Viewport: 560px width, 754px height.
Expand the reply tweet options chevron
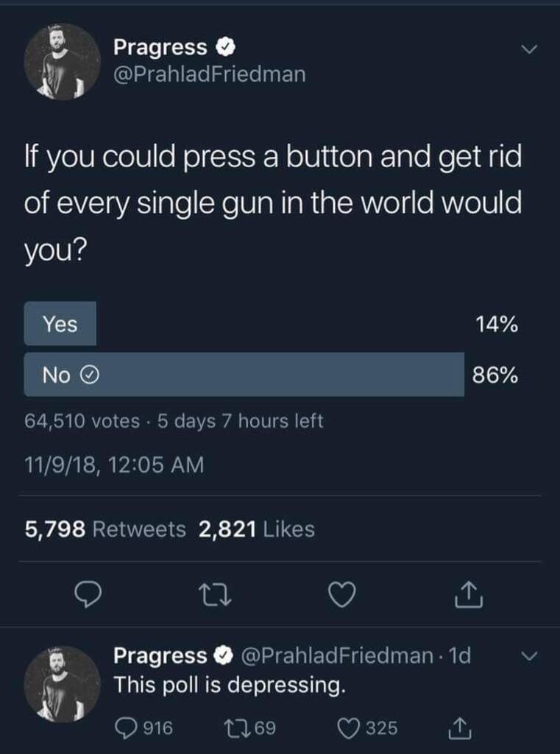[x=529, y=655]
